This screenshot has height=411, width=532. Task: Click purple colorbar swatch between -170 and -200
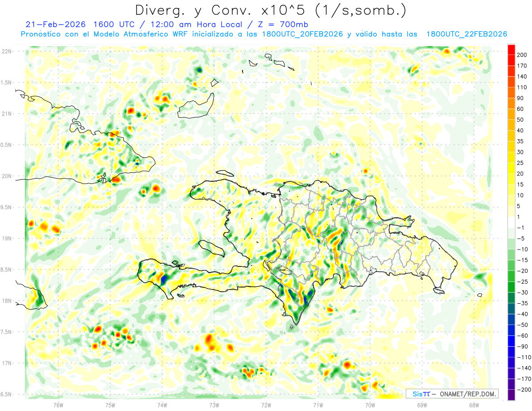(x=512, y=384)
